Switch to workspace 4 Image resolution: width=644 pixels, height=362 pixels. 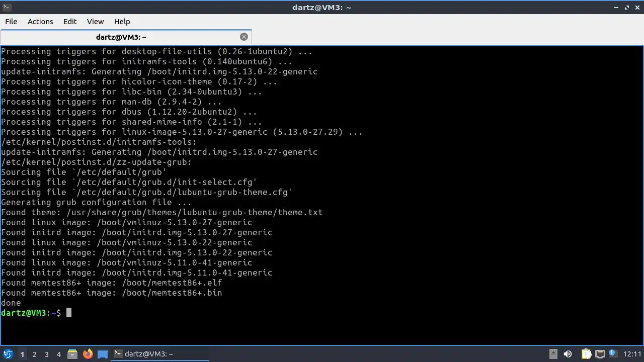click(58, 354)
